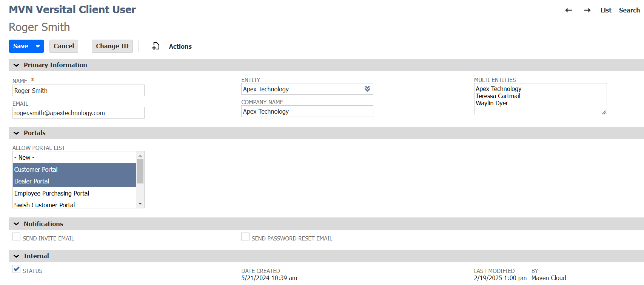Click the Search link
The image size is (644, 285).
coord(629,10)
